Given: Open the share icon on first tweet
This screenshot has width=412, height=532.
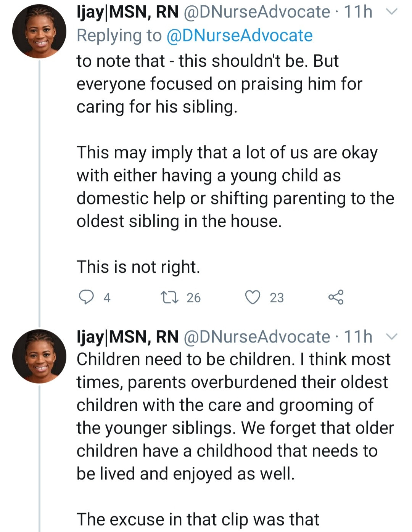Looking at the screenshot, I should point(336,297).
